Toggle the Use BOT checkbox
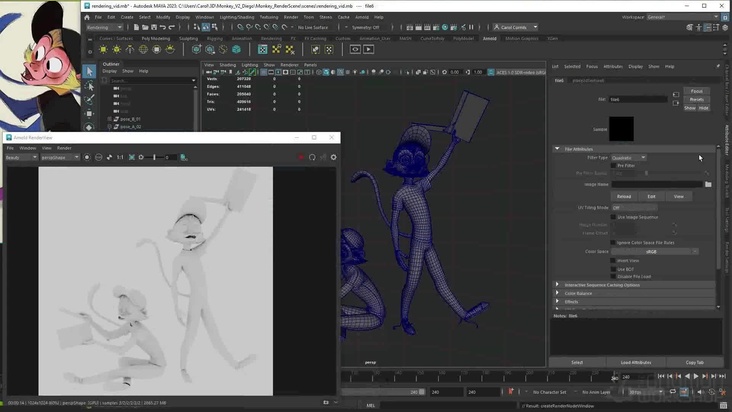The image size is (732, 412). tap(613, 269)
